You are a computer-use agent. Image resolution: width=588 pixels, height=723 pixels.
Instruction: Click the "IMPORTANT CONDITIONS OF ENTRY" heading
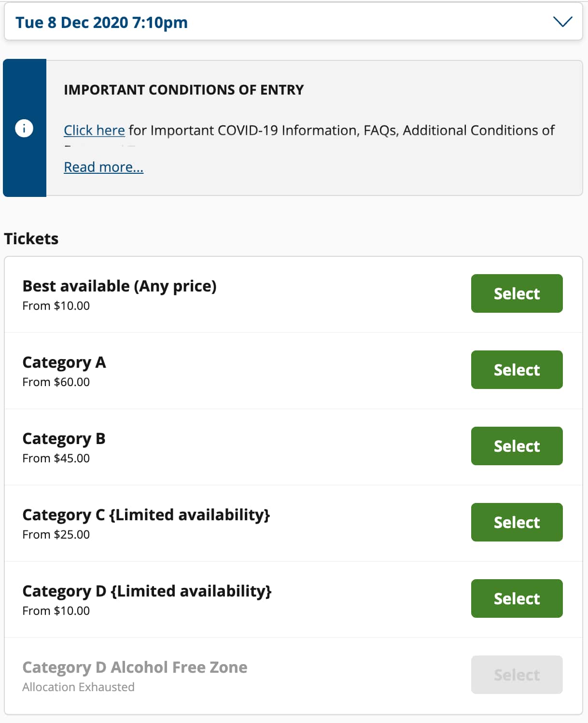point(183,90)
